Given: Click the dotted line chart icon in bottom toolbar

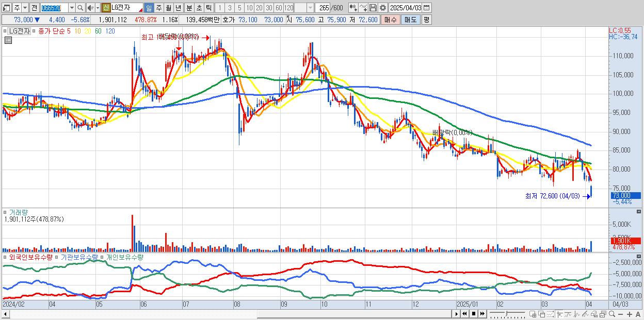Looking at the screenshot, I should point(550,314).
